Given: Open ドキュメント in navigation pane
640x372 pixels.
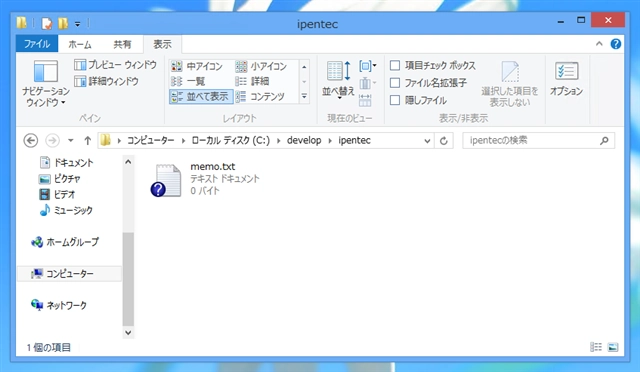Looking at the screenshot, I should coord(67,163).
